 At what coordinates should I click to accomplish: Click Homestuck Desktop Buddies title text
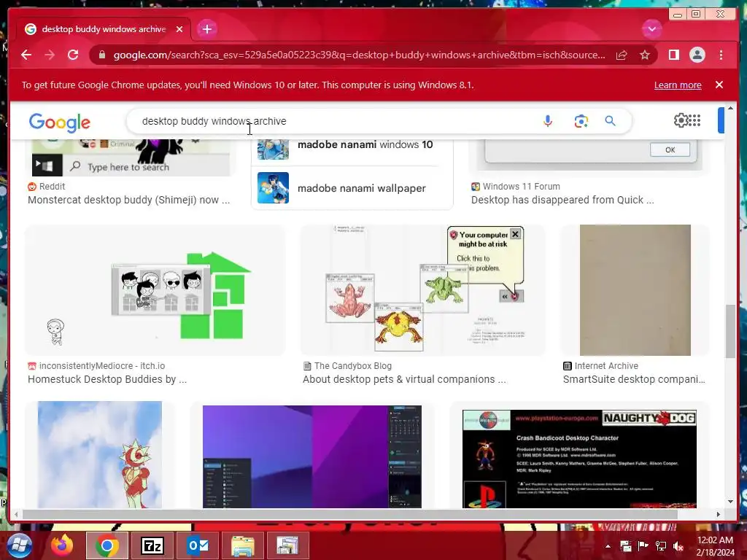coord(107,379)
